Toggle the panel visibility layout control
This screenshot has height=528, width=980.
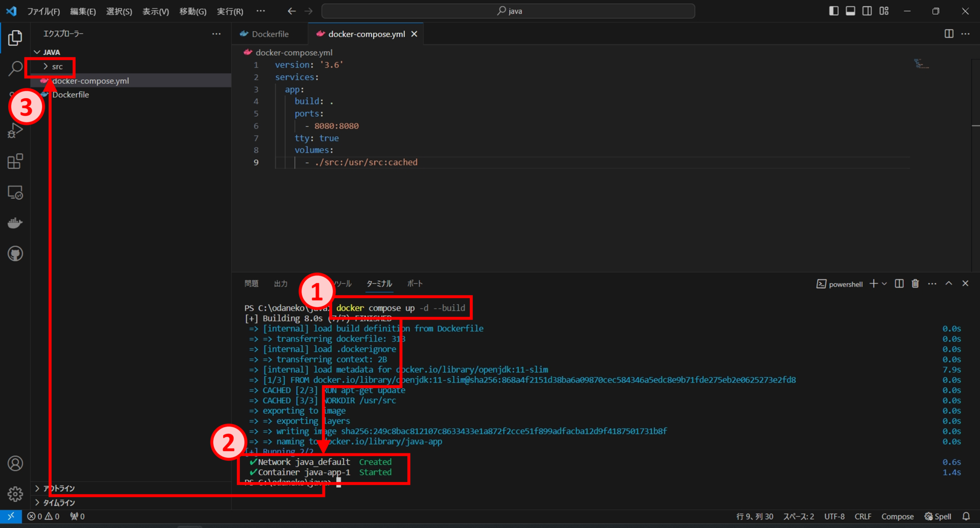(850, 11)
